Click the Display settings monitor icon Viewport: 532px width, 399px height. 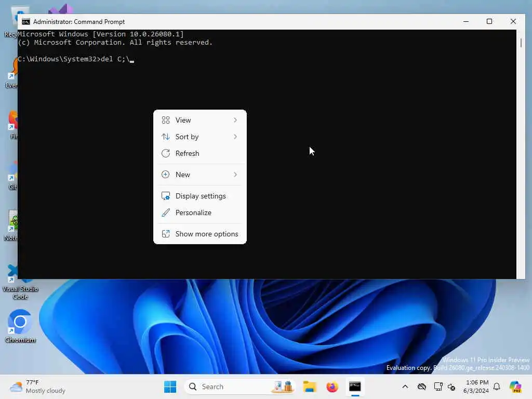click(166, 196)
